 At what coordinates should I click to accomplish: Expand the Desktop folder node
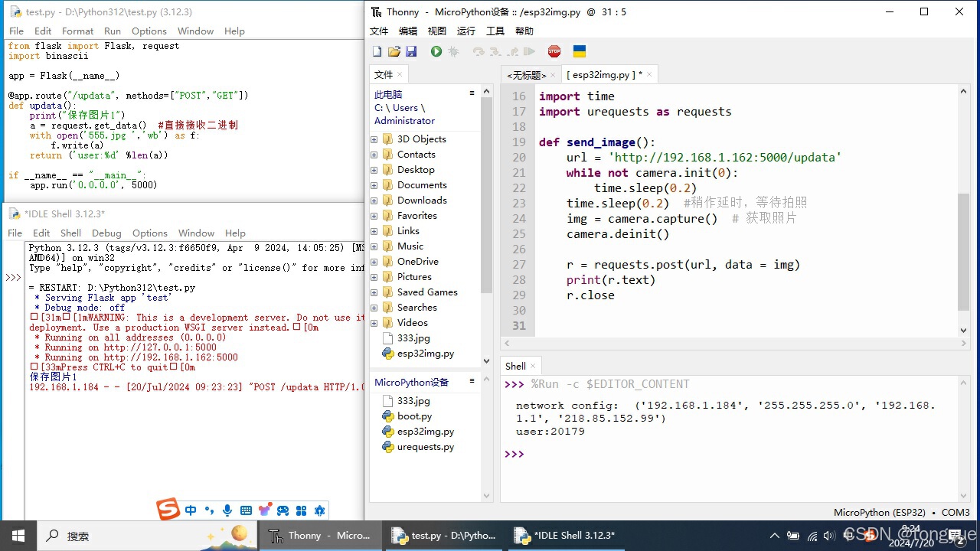374,170
